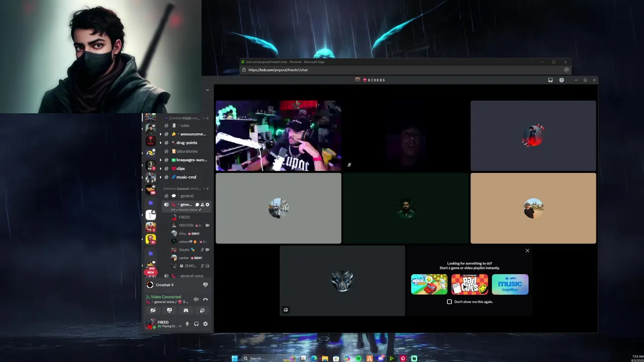Open the clips channel
The height and width of the screenshot is (362, 644).
point(186,168)
